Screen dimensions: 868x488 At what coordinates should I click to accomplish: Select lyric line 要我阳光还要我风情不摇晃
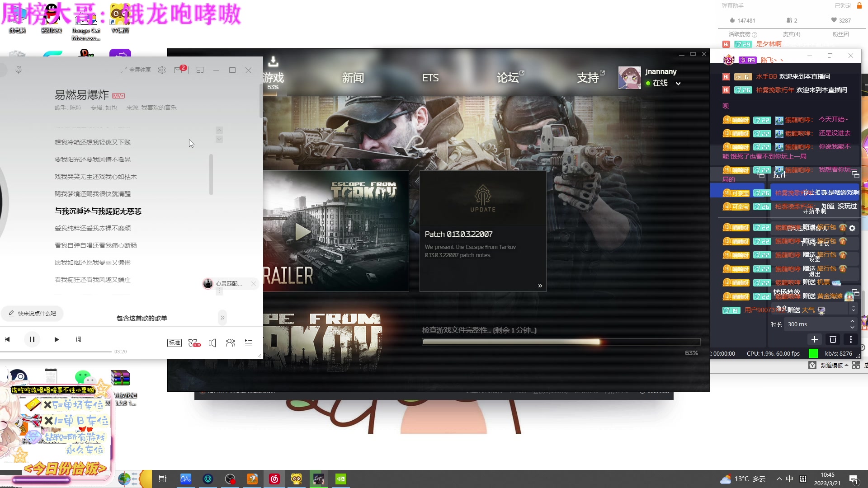pos(93,160)
